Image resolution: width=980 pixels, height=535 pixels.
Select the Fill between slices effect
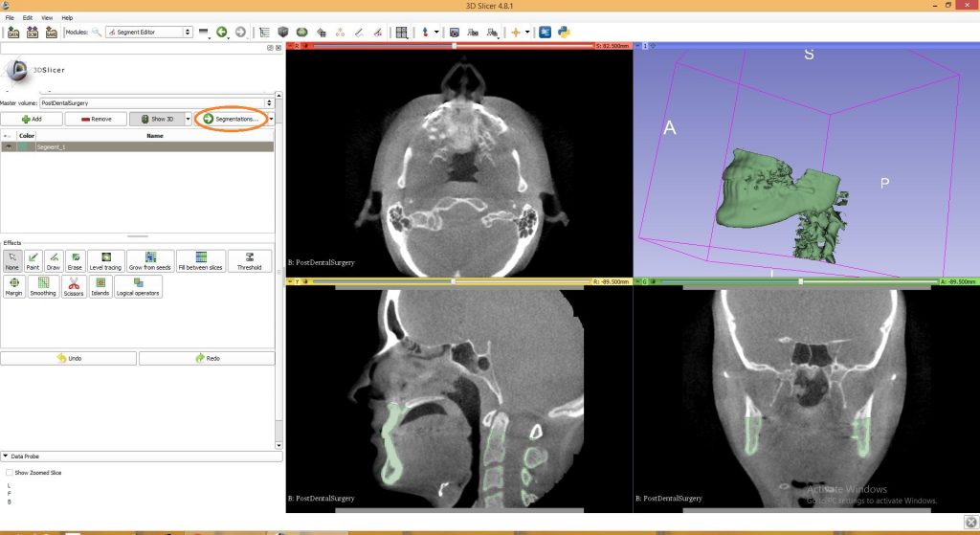(x=201, y=260)
